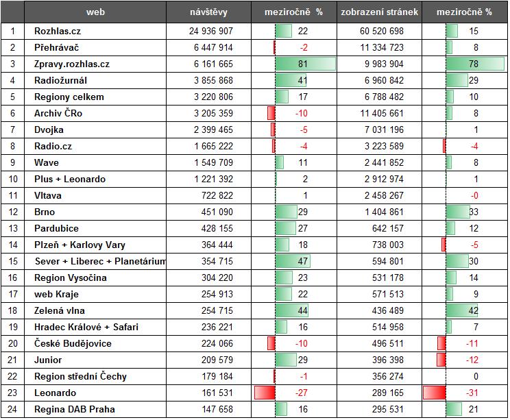The image size is (510, 420).
Task: Click the 78 percent growth bar
Action: (475, 64)
